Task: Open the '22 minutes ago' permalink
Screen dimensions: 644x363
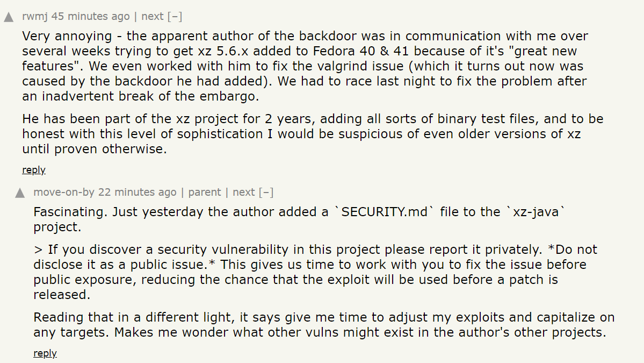Action: click(138, 193)
